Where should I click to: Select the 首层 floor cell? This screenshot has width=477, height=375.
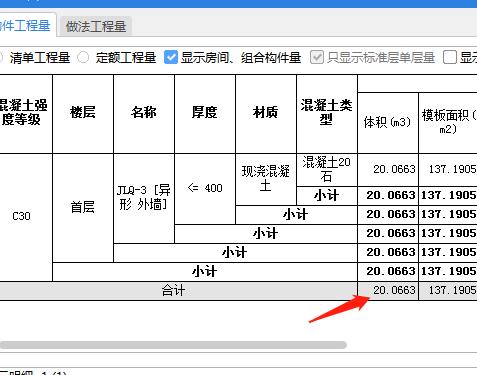point(83,208)
